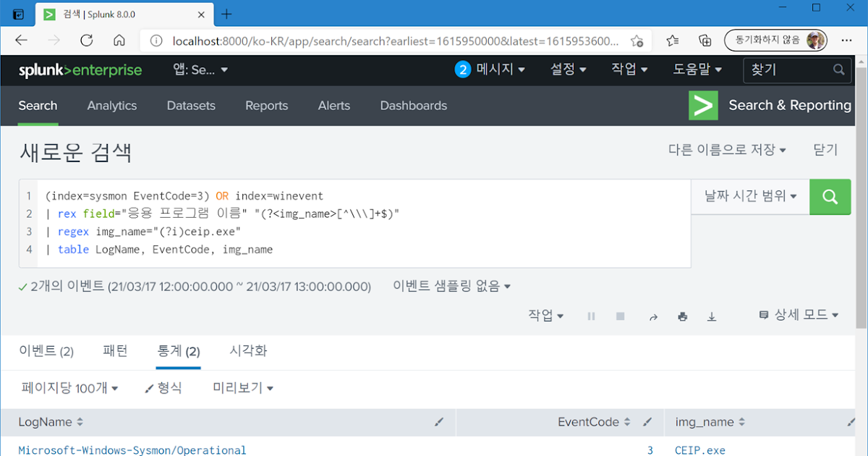Open the 작업 job menu dropdown
The image size is (868, 456).
click(x=545, y=316)
